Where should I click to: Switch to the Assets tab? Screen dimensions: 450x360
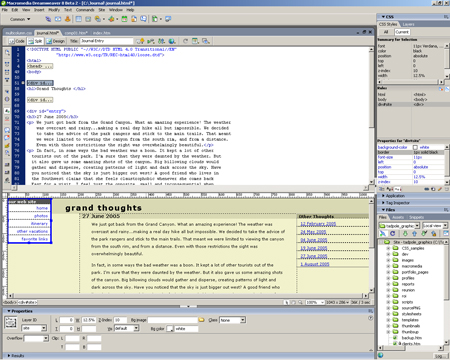[398, 217]
